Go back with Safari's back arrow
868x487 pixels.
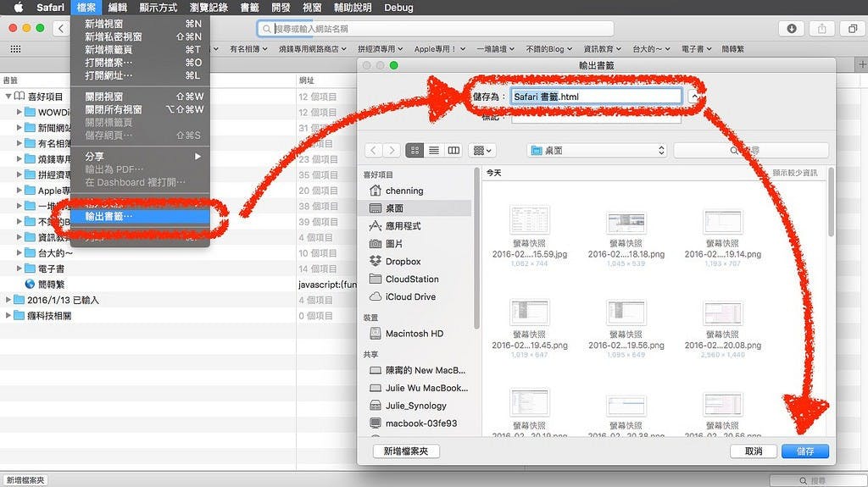point(61,28)
